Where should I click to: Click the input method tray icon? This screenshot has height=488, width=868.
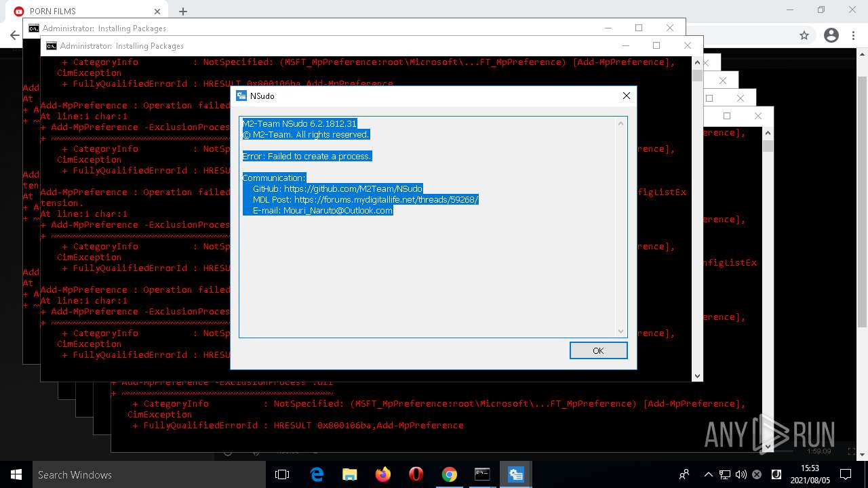pyautogui.click(x=776, y=474)
